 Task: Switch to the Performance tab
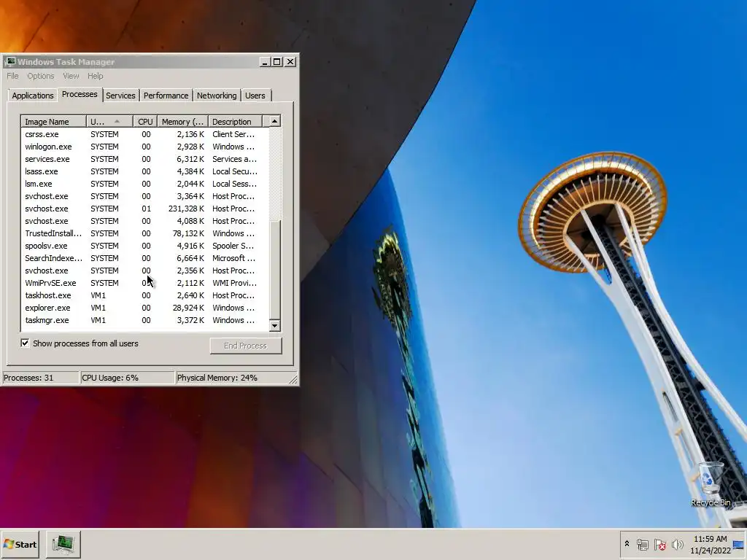pyautogui.click(x=166, y=96)
